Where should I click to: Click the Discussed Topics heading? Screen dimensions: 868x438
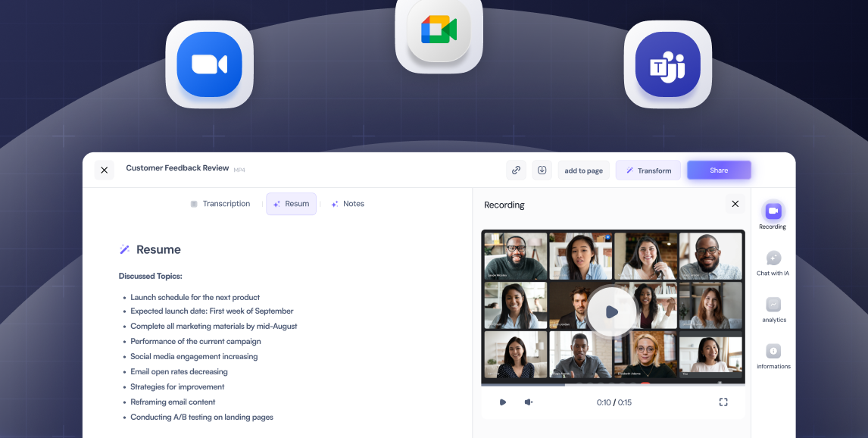(x=151, y=276)
